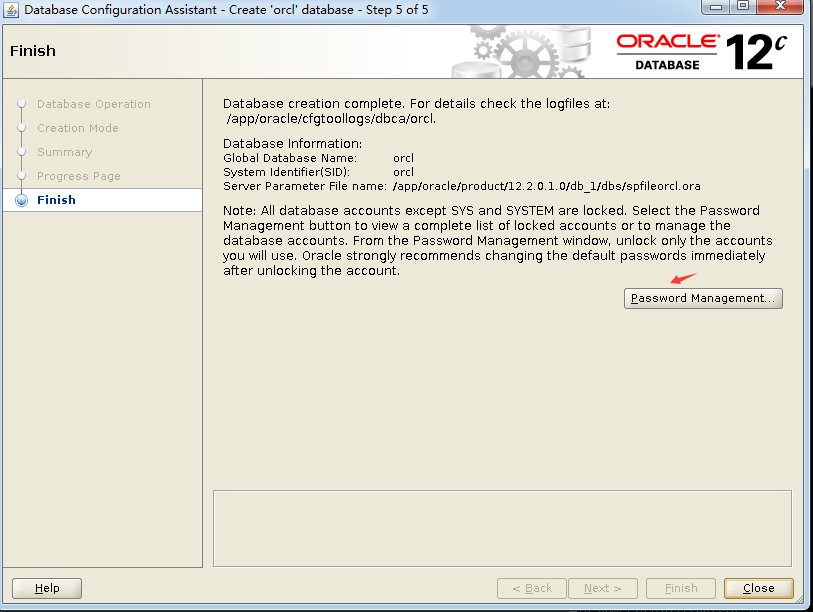The image size is (813, 612).
Task: Click the 'Global Database Name:' label
Action: (290, 158)
